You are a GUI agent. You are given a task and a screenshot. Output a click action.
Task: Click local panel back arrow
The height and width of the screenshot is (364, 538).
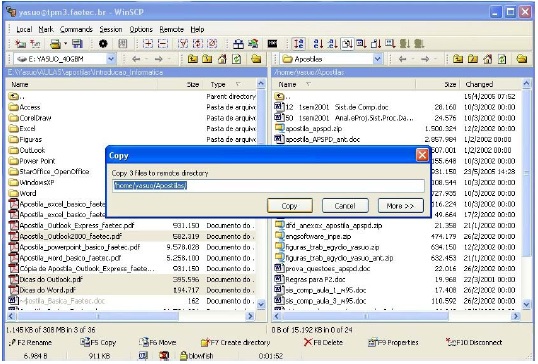coord(136,59)
